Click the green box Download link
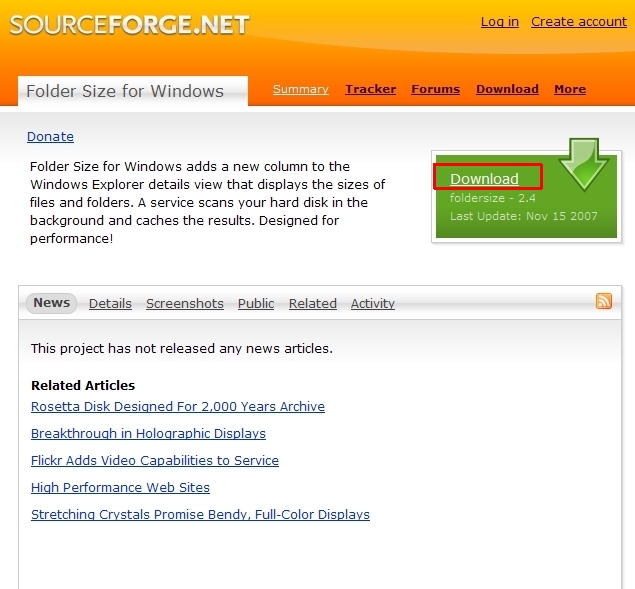The width and height of the screenshot is (635, 589). coord(484,179)
